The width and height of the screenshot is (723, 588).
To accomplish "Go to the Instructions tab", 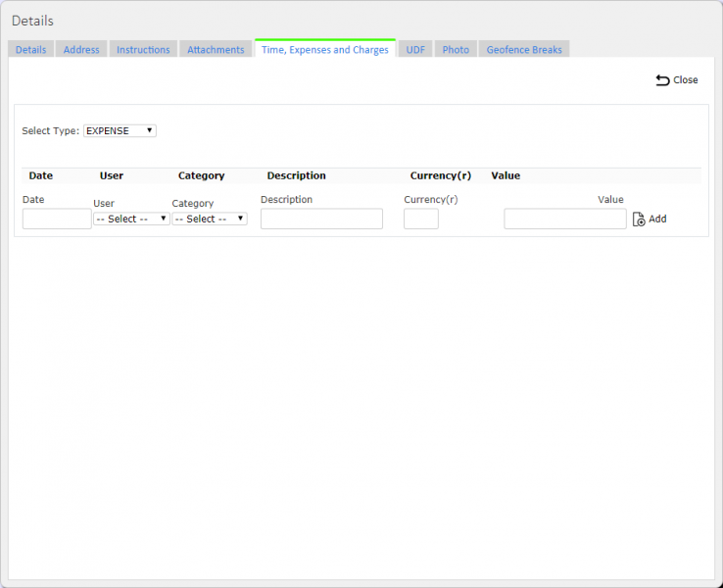I will pyautogui.click(x=143, y=49).
